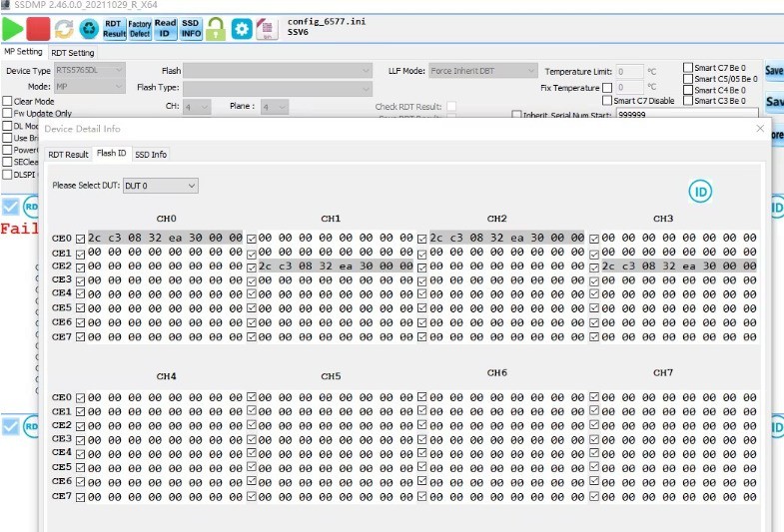
Task: Expand the Flash Type dropdown
Action: [x=278, y=89]
